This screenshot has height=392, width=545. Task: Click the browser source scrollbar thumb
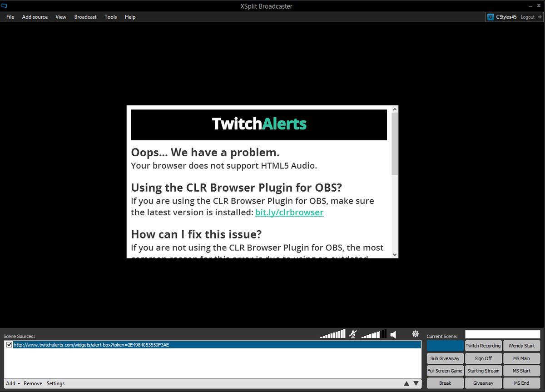(x=395, y=144)
